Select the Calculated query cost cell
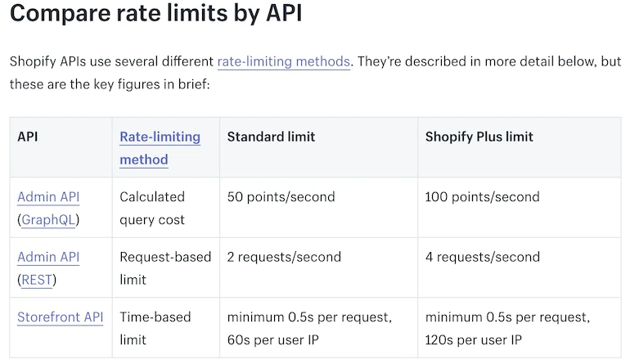 point(152,208)
